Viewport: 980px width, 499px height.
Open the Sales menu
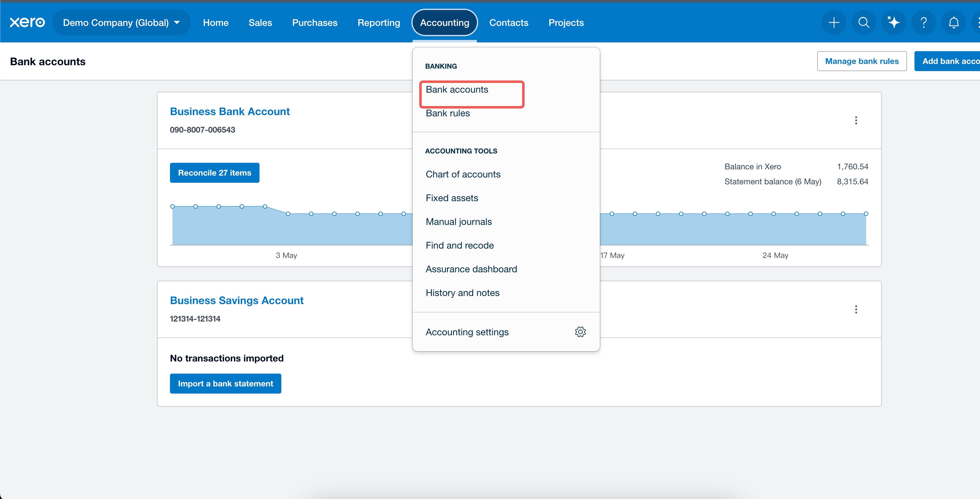coord(260,22)
